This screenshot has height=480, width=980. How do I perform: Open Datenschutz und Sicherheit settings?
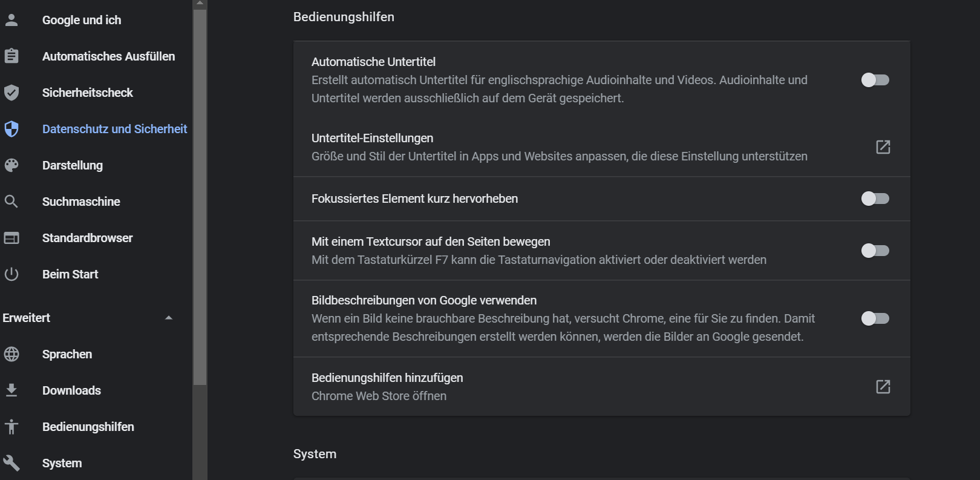pos(114,129)
